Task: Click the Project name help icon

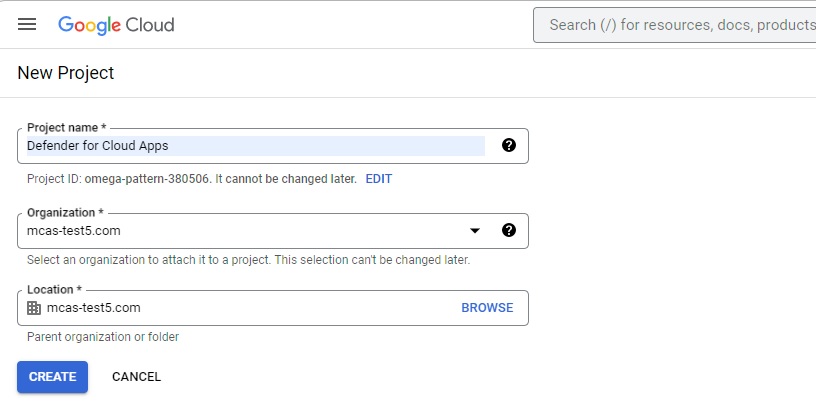Action: click(x=509, y=145)
